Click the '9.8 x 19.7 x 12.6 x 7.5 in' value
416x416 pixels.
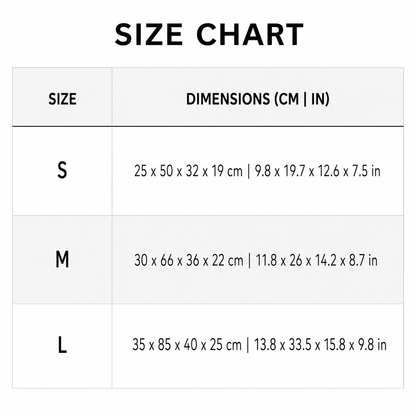point(317,171)
